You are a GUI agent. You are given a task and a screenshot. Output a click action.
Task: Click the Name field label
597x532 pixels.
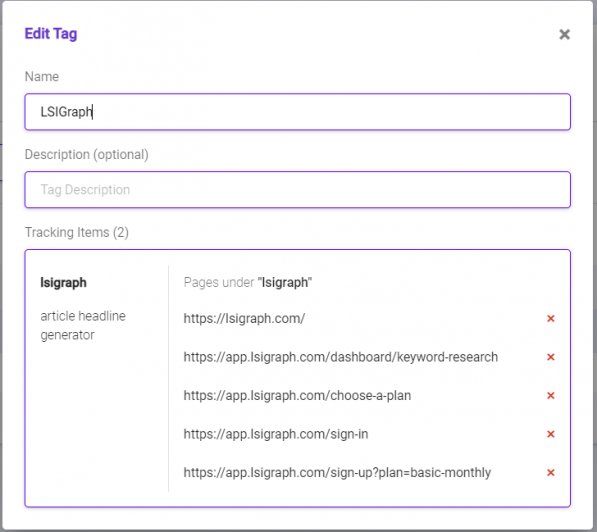[x=42, y=77]
